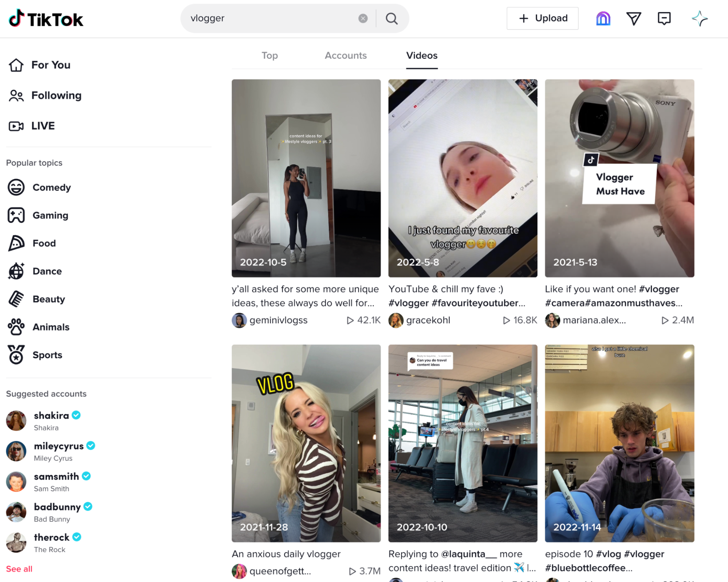Click the search magnifying glass icon

click(391, 19)
